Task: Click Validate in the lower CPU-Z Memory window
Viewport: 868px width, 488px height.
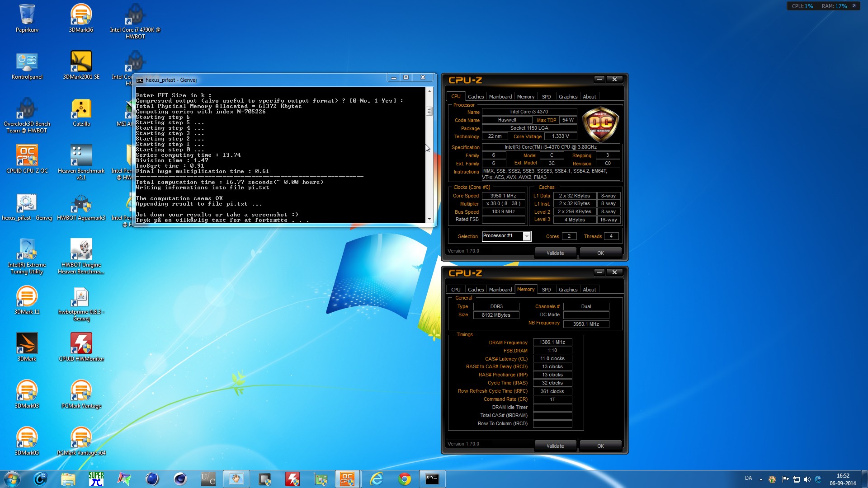Action: (555, 446)
